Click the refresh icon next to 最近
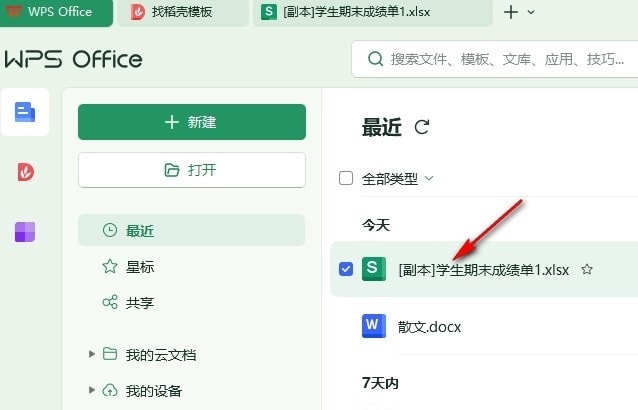This screenshot has width=638, height=410. [x=422, y=127]
